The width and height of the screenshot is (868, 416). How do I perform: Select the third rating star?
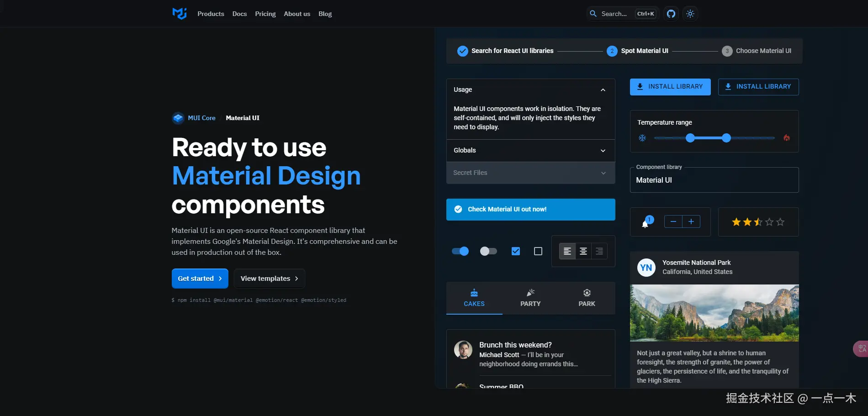[x=758, y=222]
